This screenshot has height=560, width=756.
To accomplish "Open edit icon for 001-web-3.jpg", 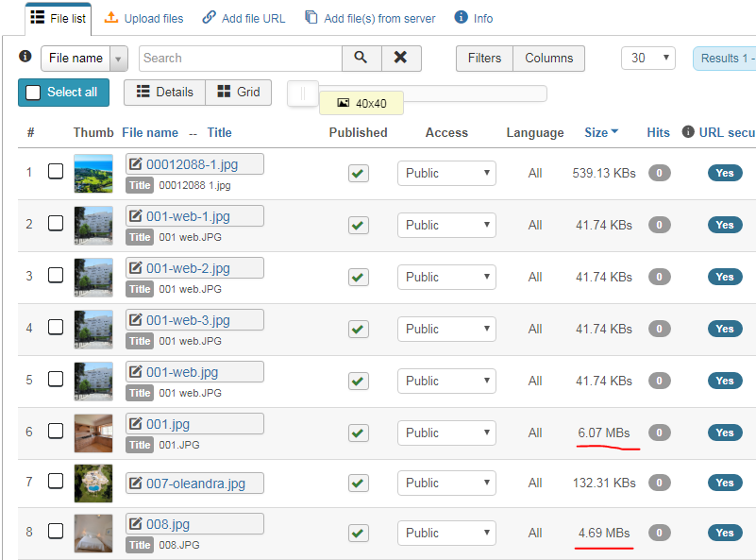I will tap(136, 320).
